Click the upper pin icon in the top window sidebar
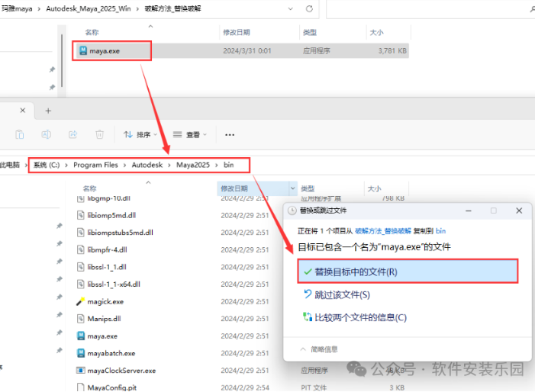535x392 pixels. [x=52, y=69]
